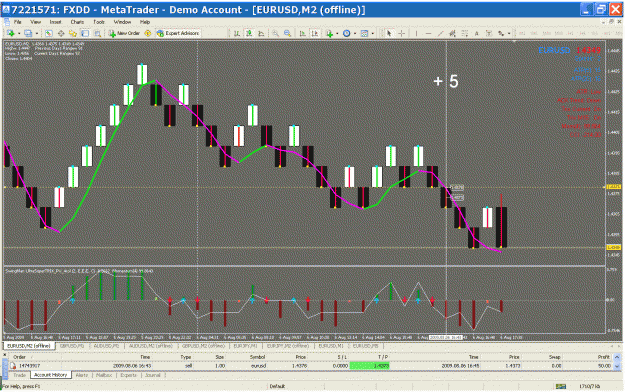Select the Text 'A' drawing tool
Viewport: 625px width, 392px height.
[477, 33]
